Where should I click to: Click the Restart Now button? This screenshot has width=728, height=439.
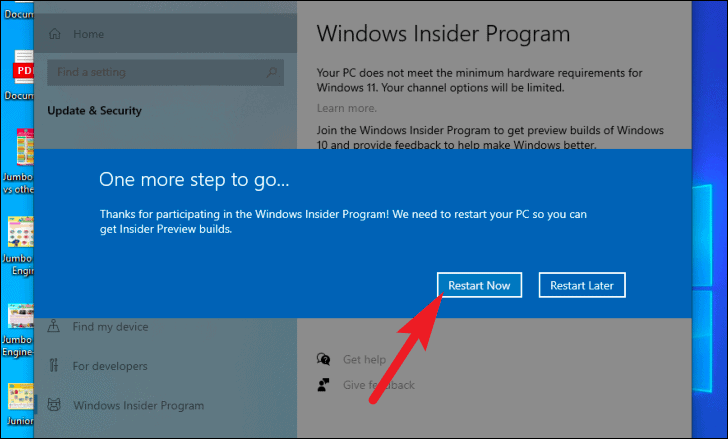(x=479, y=285)
